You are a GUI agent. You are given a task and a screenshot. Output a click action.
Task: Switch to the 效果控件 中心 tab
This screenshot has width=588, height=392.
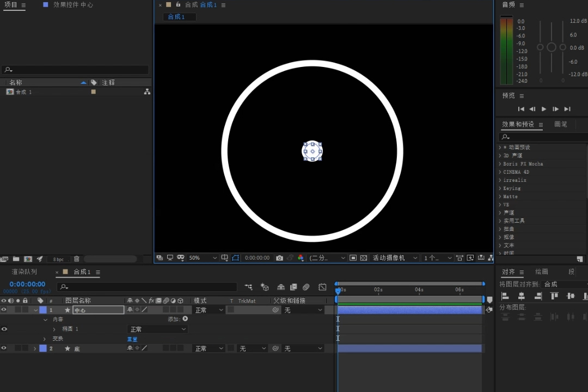[73, 4]
